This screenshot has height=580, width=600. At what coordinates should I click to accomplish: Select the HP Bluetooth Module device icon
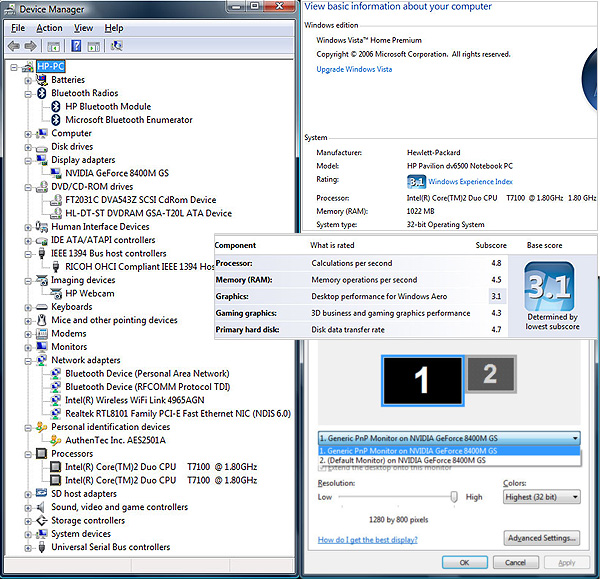pyautogui.click(x=56, y=106)
